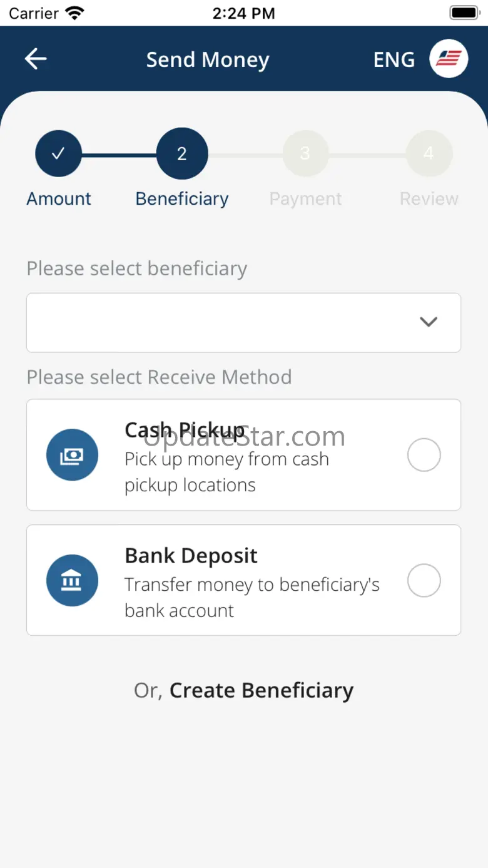
Task: Open the Review step label
Action: tap(429, 199)
